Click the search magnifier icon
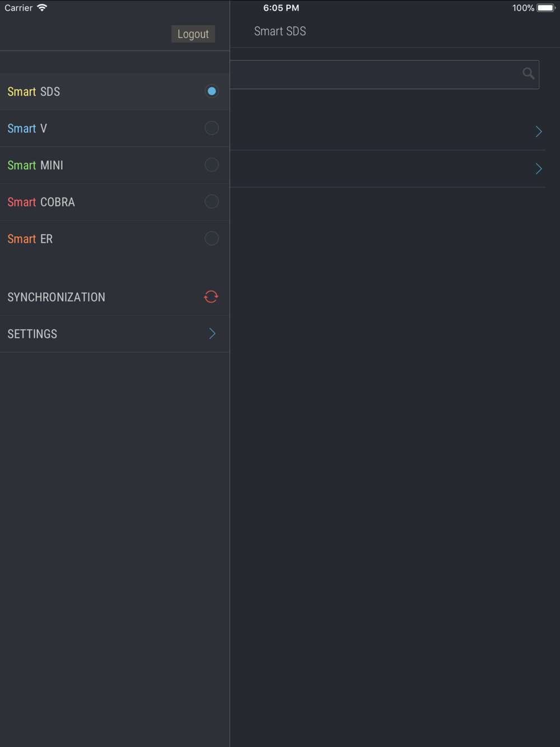This screenshot has height=747, width=560. click(528, 73)
